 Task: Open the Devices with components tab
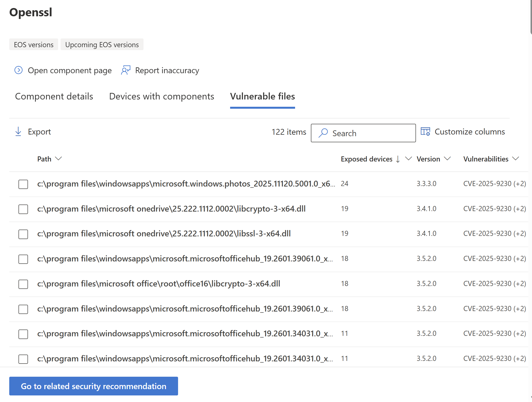point(162,96)
